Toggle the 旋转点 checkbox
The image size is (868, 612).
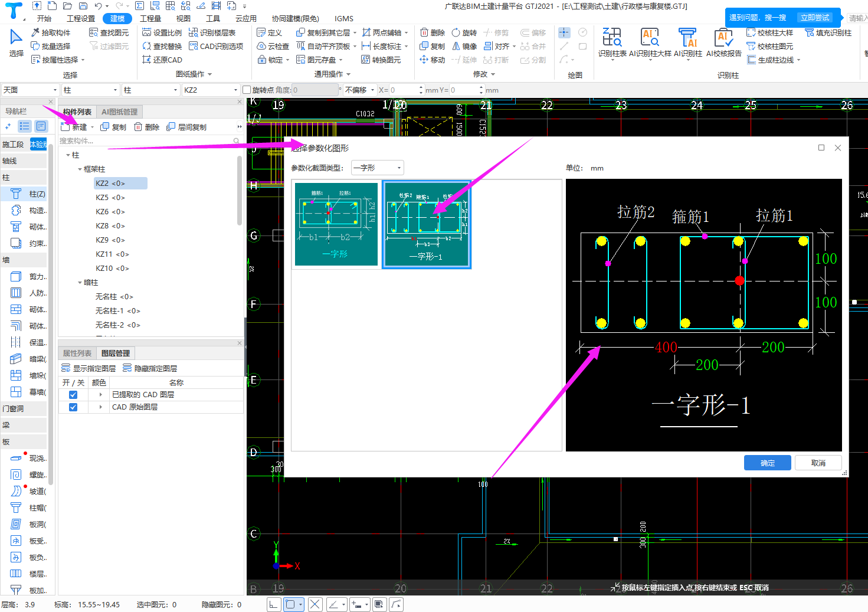tap(247, 90)
